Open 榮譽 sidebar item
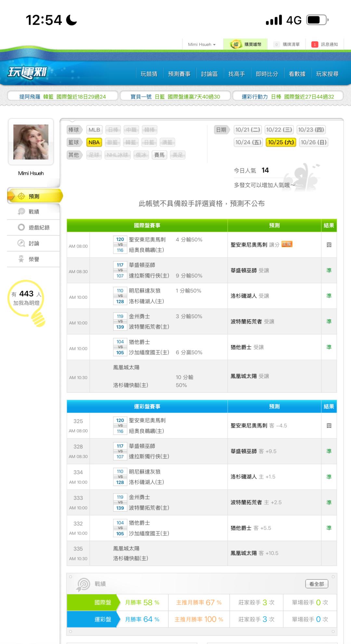This screenshot has height=644, width=351. click(x=33, y=259)
